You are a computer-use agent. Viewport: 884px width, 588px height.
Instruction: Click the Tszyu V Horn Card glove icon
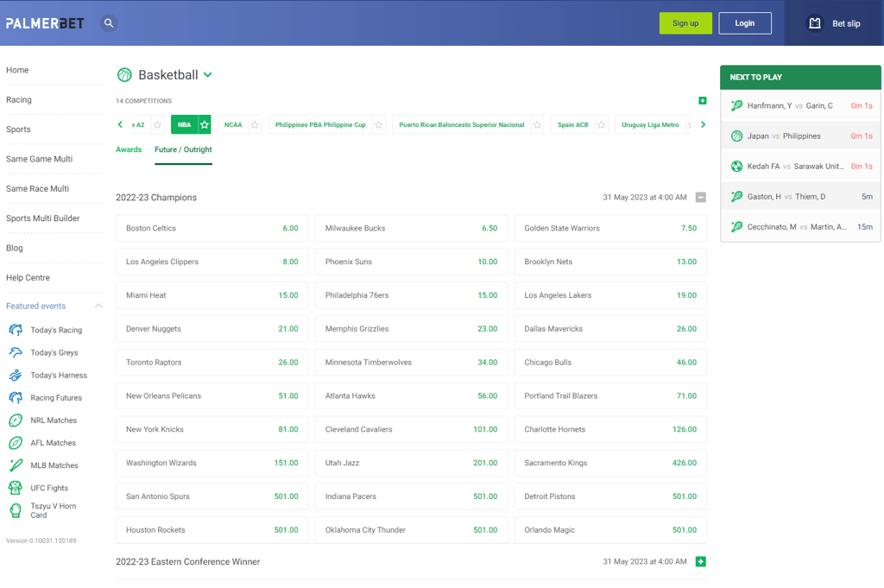tap(16, 510)
